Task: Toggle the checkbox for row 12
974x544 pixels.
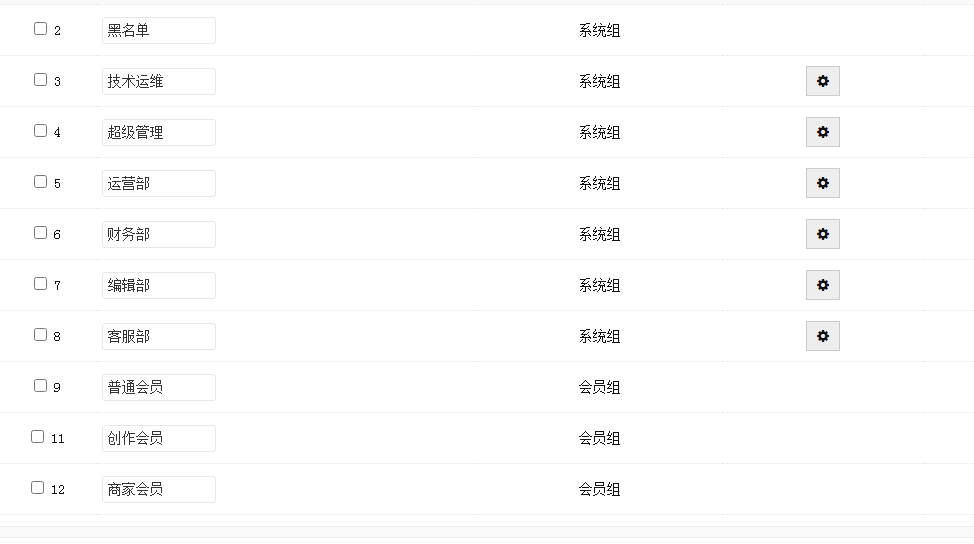Action: click(38, 488)
